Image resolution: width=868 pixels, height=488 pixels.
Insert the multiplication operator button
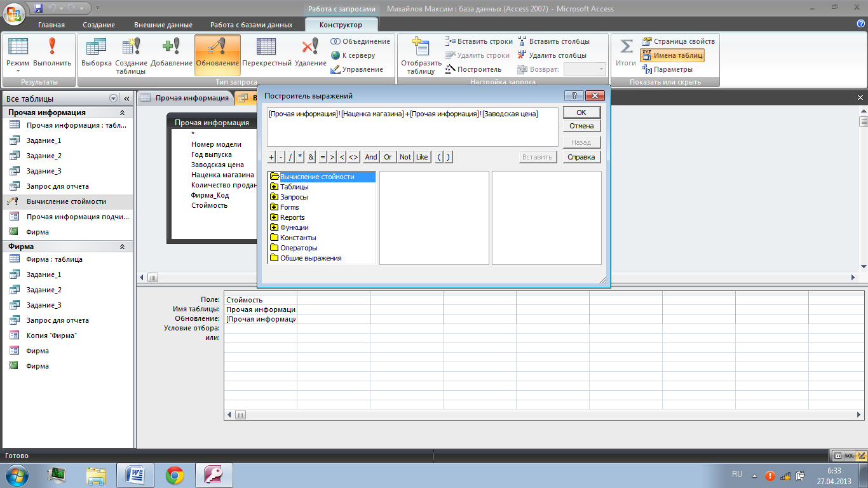300,157
